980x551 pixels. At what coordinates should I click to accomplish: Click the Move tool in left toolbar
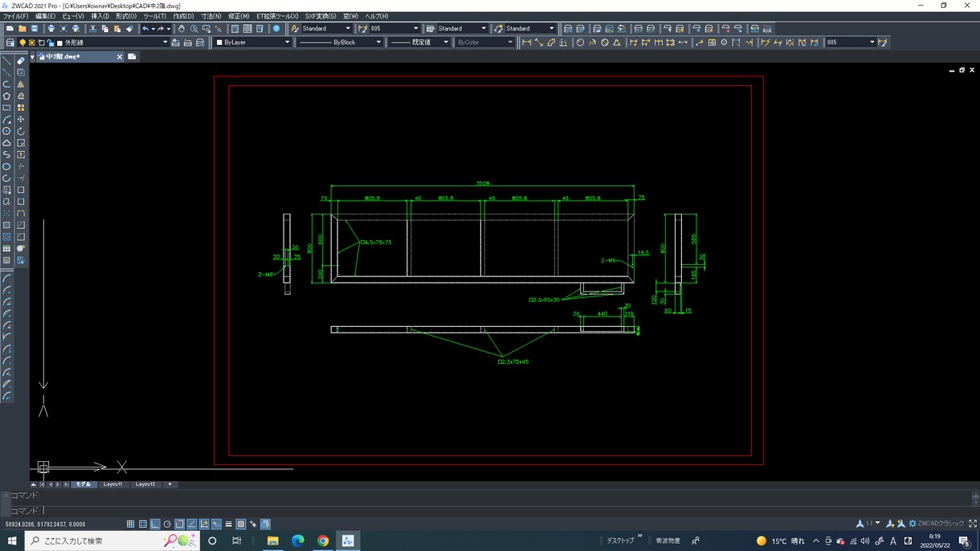(x=21, y=120)
